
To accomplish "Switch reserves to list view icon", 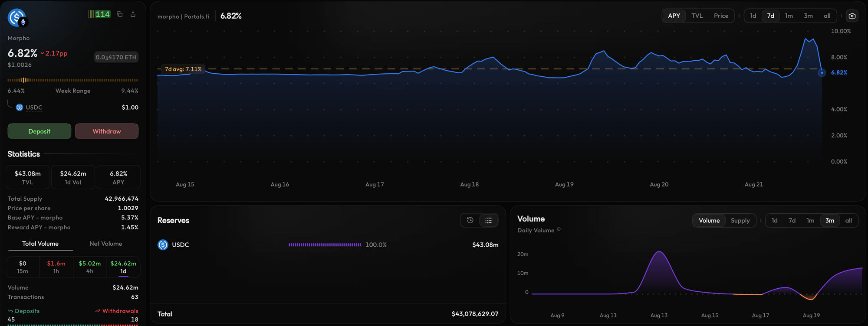I will tap(488, 220).
